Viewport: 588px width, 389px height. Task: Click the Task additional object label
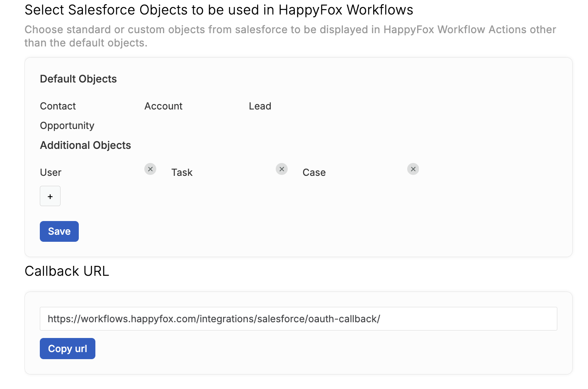pos(182,173)
